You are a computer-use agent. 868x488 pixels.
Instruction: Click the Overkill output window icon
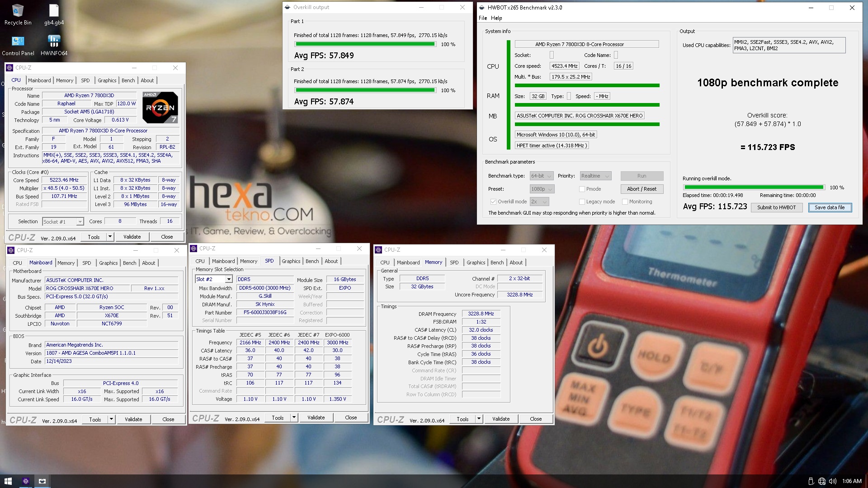tap(287, 7)
